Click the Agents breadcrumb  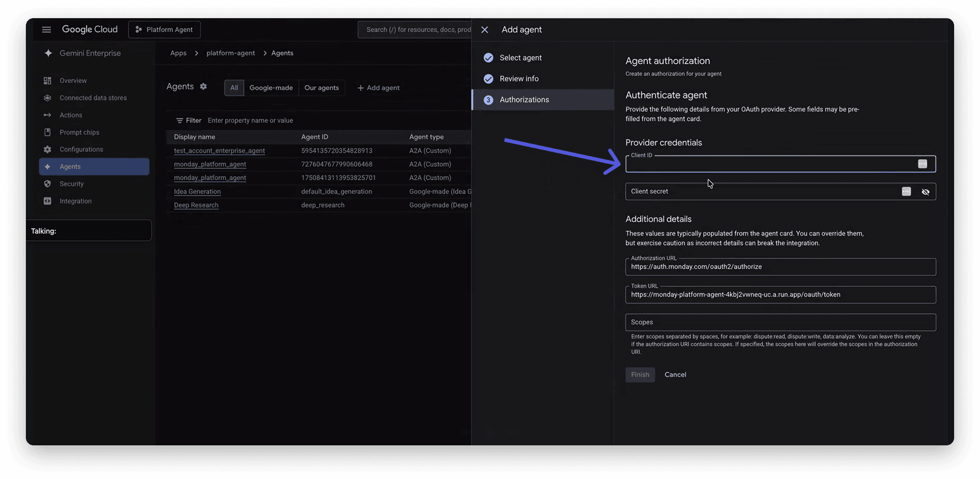click(283, 53)
